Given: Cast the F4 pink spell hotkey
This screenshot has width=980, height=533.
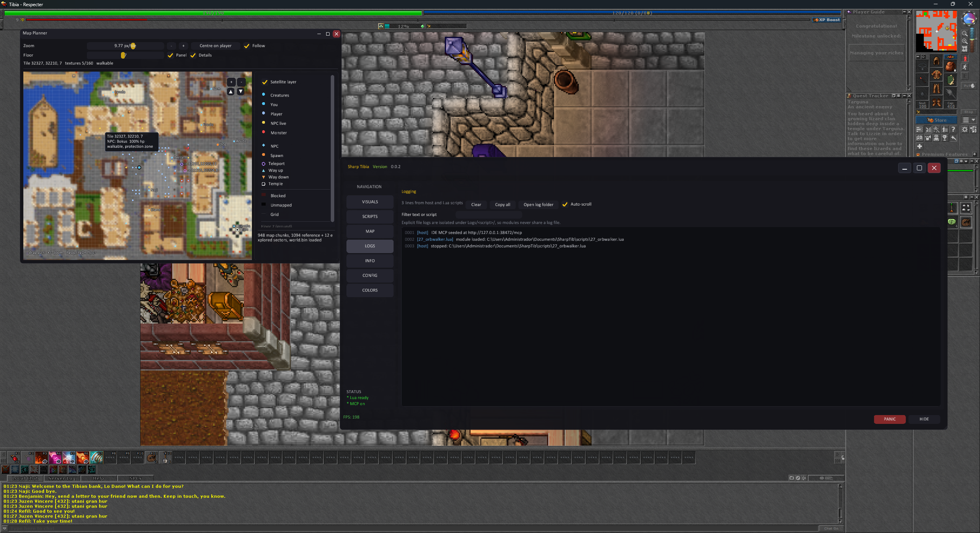Looking at the screenshot, I should click(x=55, y=458).
